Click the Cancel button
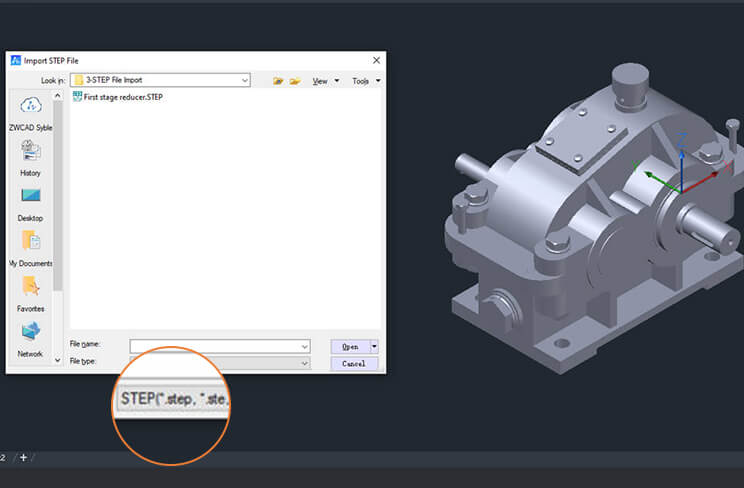Viewport: 744px width, 488px height. [x=354, y=363]
